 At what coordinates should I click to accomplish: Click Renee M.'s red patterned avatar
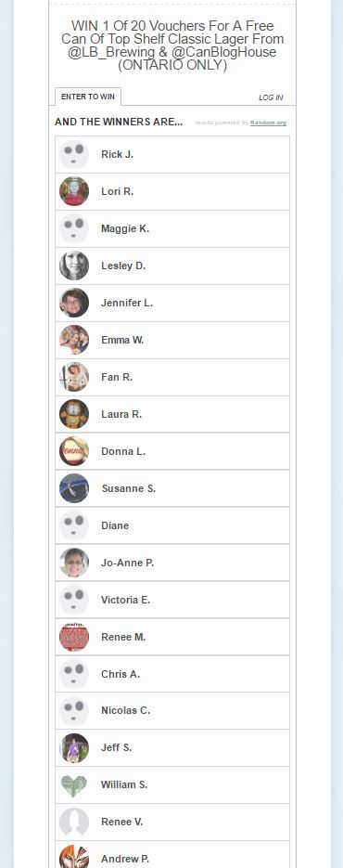pyautogui.click(x=74, y=637)
